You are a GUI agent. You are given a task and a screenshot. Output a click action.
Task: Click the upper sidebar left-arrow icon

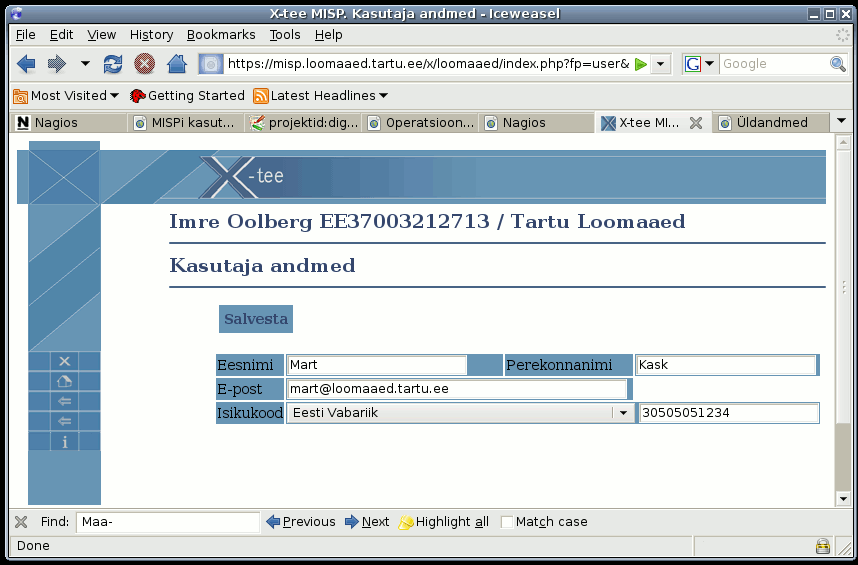coord(65,401)
